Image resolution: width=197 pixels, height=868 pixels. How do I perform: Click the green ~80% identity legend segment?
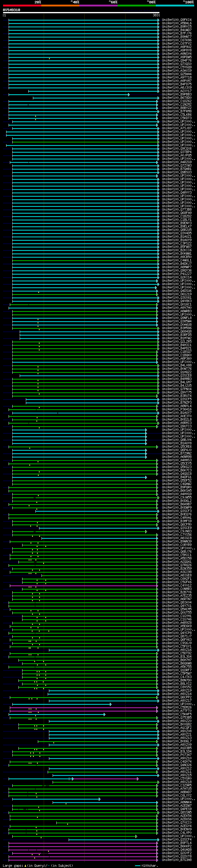point(137,6)
